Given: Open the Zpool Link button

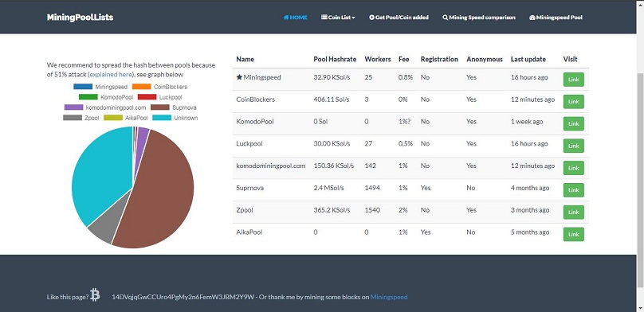Looking at the screenshot, I should [573, 213].
